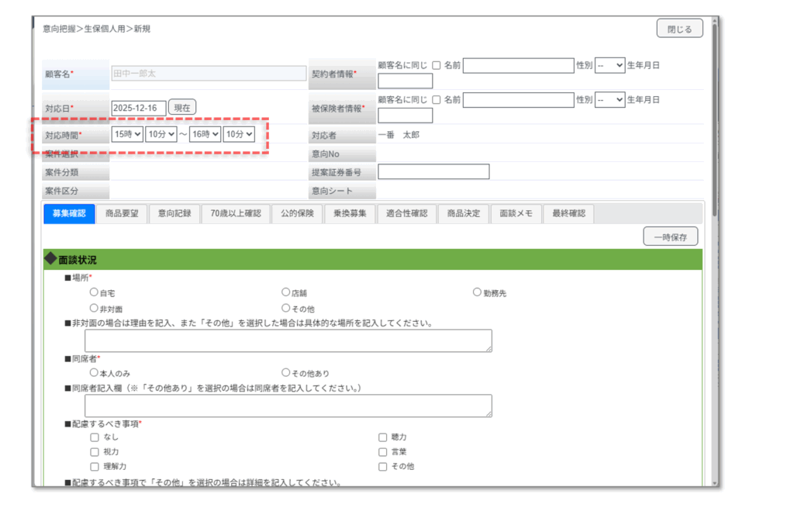Click the 対応日 date field

(139, 108)
